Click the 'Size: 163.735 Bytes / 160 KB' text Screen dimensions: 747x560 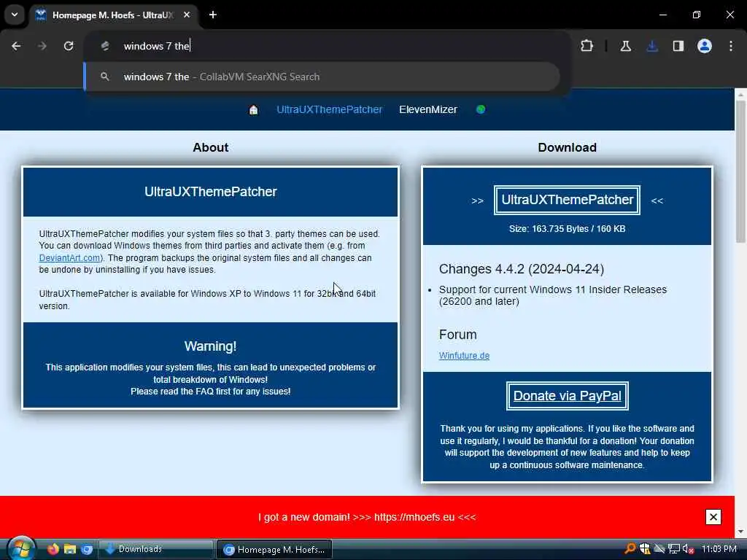pos(567,229)
